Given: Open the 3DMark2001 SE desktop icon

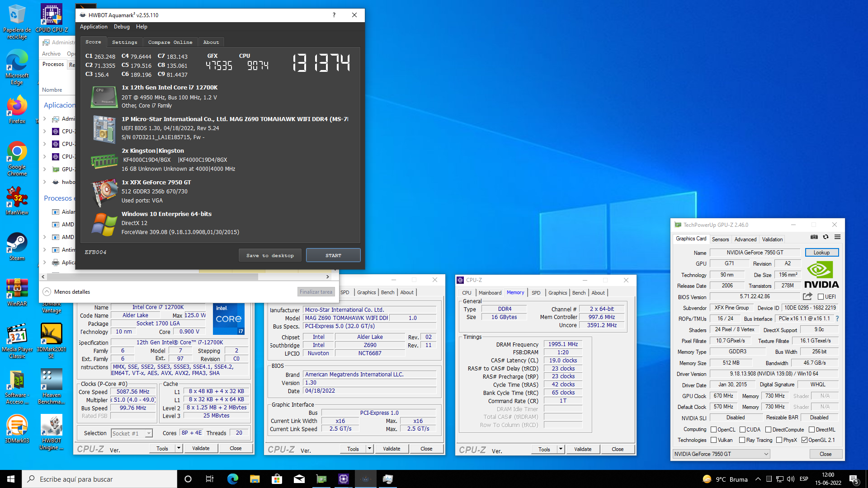Looking at the screenshot, I should pyautogui.click(x=51, y=341).
